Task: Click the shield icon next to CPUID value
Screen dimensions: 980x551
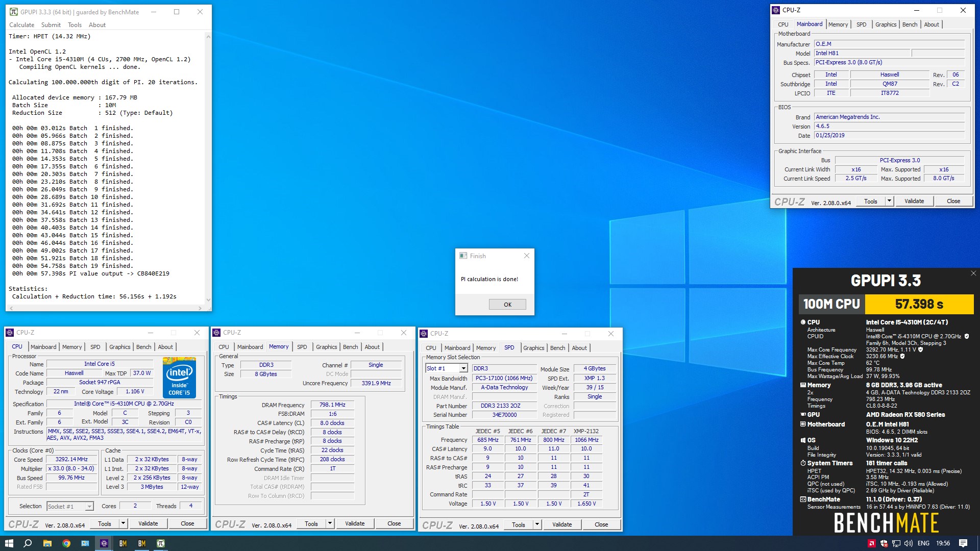Action: (966, 337)
